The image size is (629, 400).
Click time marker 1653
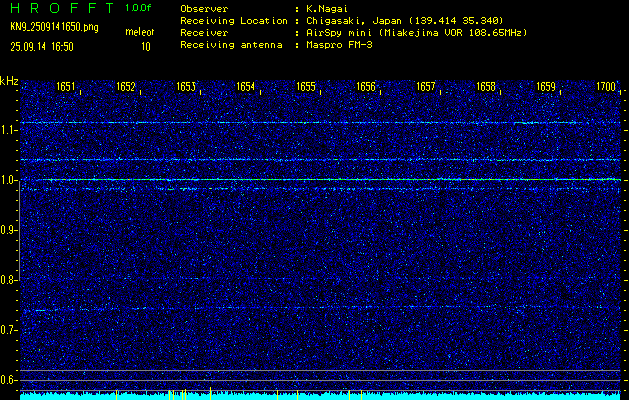[x=186, y=86]
